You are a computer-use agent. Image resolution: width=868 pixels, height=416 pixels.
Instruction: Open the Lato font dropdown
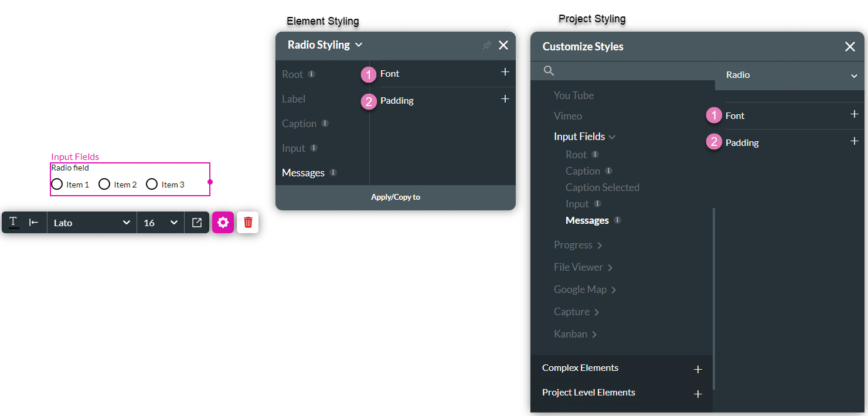(91, 222)
